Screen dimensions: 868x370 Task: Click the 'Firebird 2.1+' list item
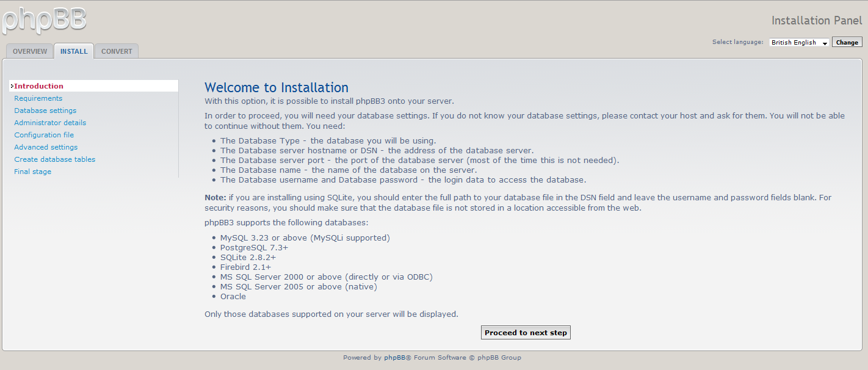(245, 267)
